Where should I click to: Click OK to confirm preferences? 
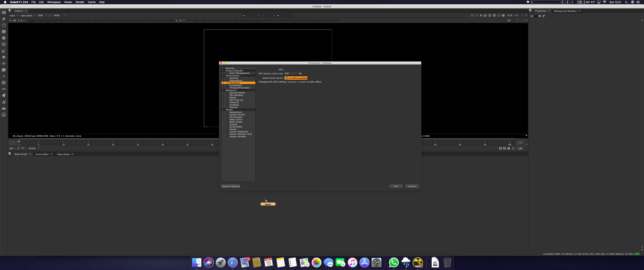(396, 186)
